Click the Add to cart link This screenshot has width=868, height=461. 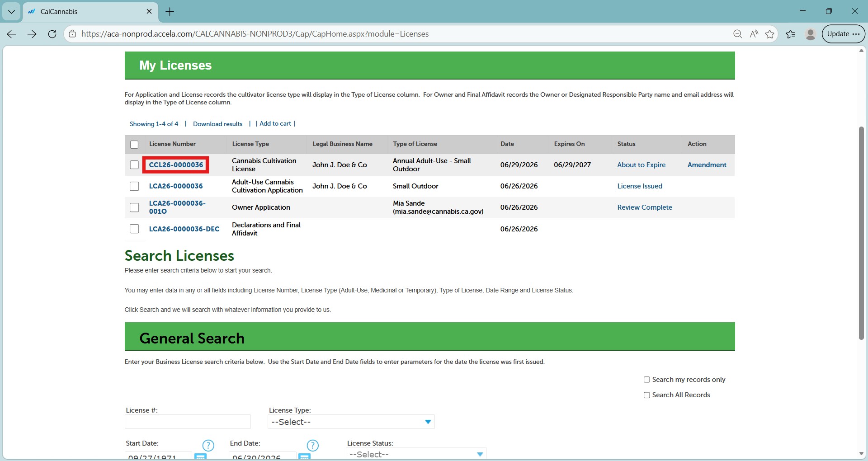275,123
